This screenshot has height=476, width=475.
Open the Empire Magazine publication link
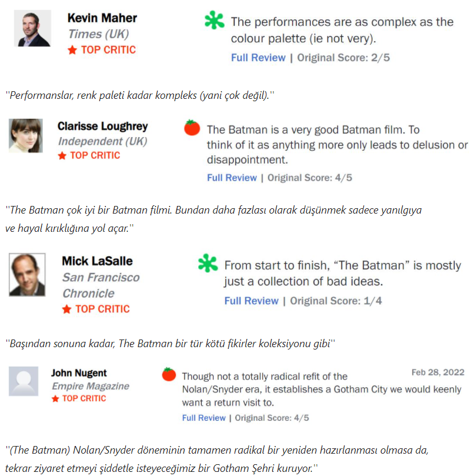tap(90, 386)
